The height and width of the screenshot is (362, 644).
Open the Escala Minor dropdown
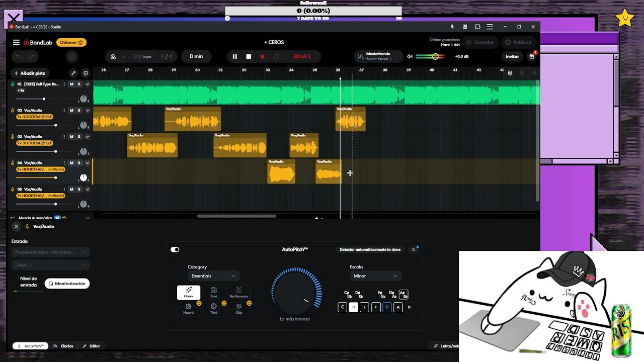[x=375, y=276]
